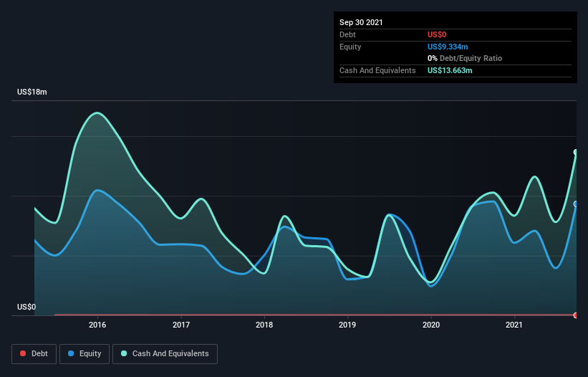Click the 2019 x-axis label
This screenshot has height=377, width=588.
click(347, 325)
